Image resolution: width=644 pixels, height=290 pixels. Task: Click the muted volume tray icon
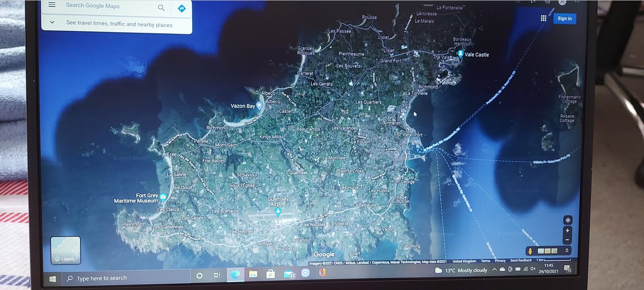click(x=534, y=269)
